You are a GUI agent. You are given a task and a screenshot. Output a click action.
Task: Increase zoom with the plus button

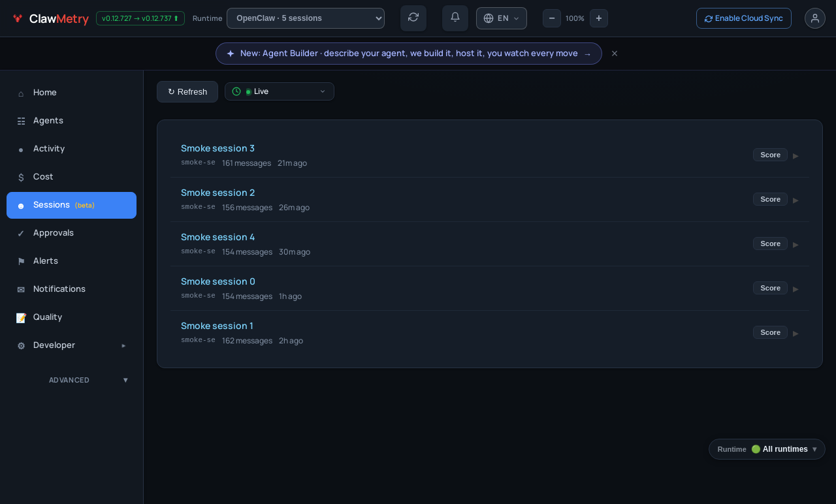(x=599, y=18)
